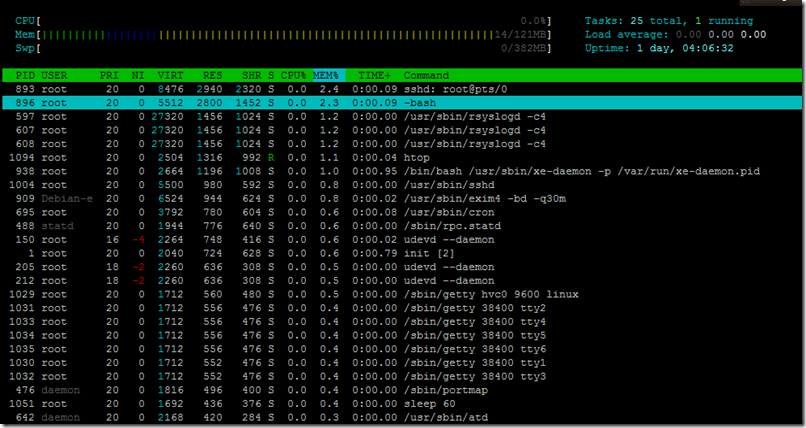Click the TIME+ column header

pos(374,76)
